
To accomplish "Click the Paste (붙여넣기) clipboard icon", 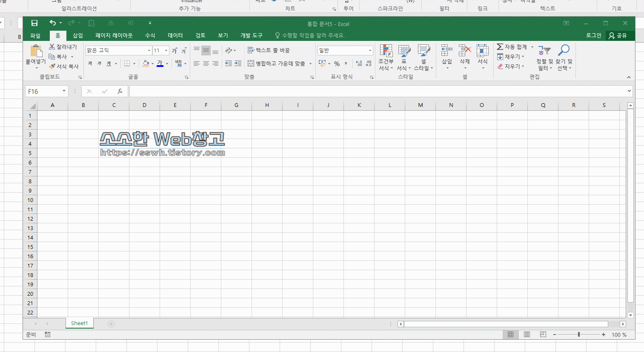I will pyautogui.click(x=36, y=51).
